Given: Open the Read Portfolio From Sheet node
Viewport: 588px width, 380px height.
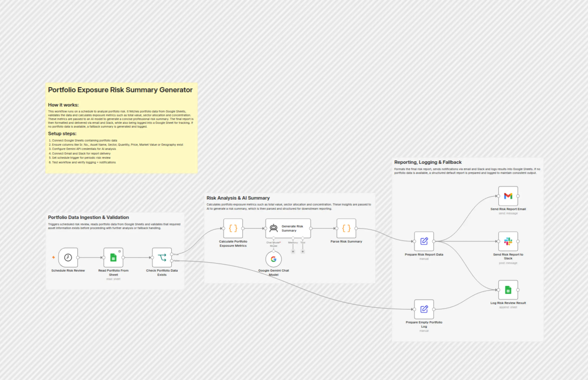Looking at the screenshot, I should pyautogui.click(x=113, y=257).
